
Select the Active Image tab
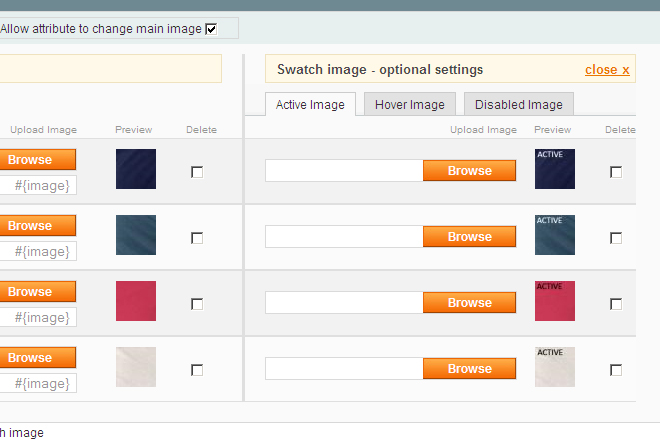coord(310,104)
